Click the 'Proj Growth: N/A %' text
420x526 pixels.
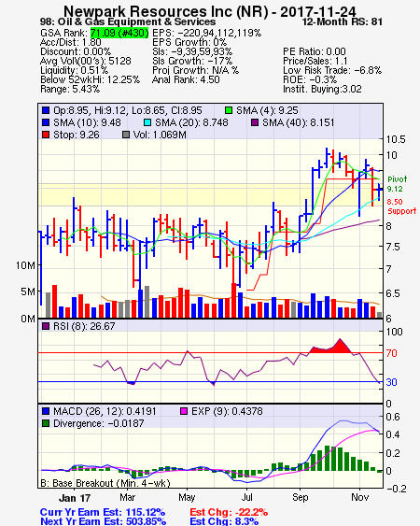(195, 70)
